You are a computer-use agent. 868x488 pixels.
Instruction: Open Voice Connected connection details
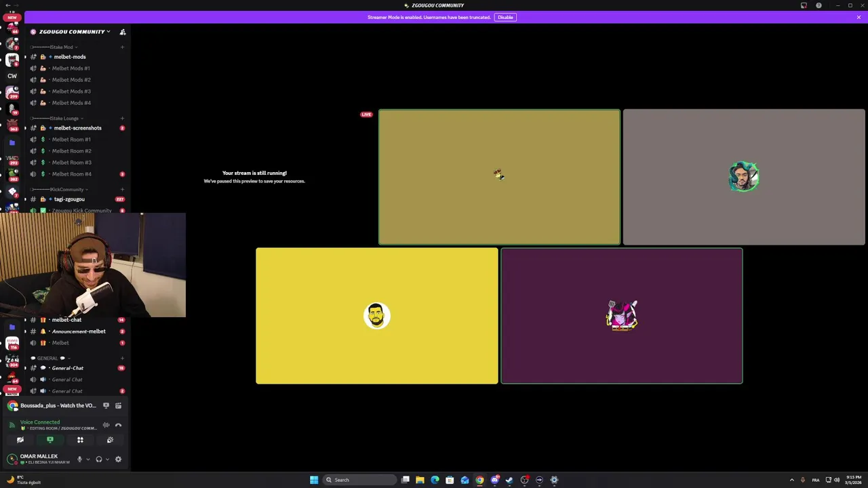point(40,422)
